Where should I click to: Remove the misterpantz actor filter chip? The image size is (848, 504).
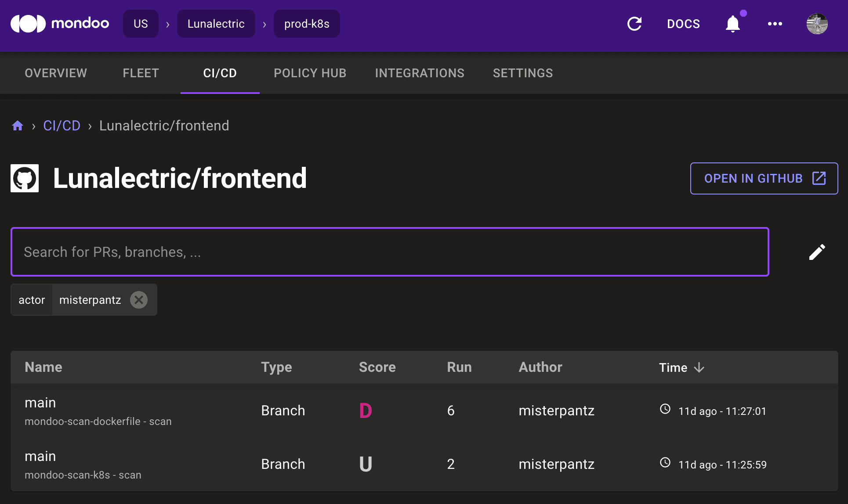click(139, 299)
